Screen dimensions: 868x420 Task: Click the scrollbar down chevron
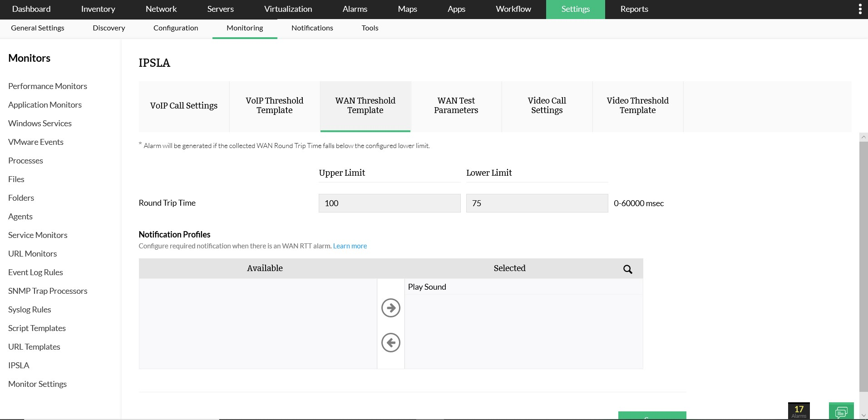(x=863, y=415)
